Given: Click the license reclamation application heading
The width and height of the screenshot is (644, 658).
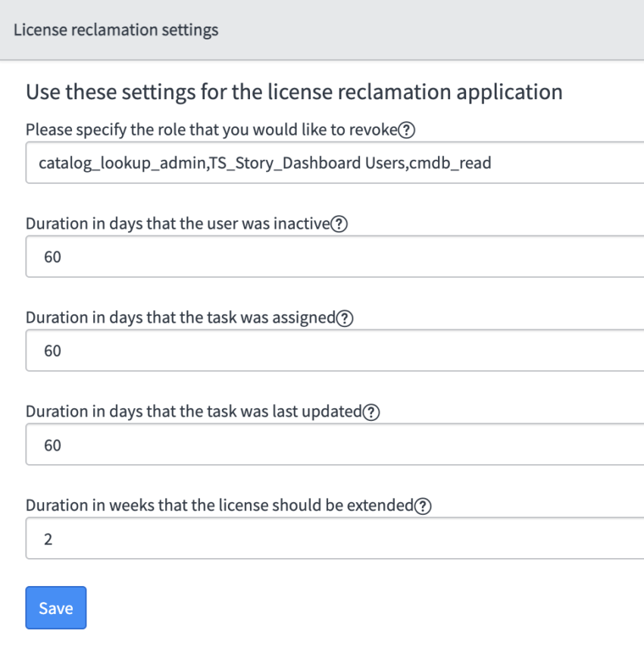Looking at the screenshot, I should (294, 91).
